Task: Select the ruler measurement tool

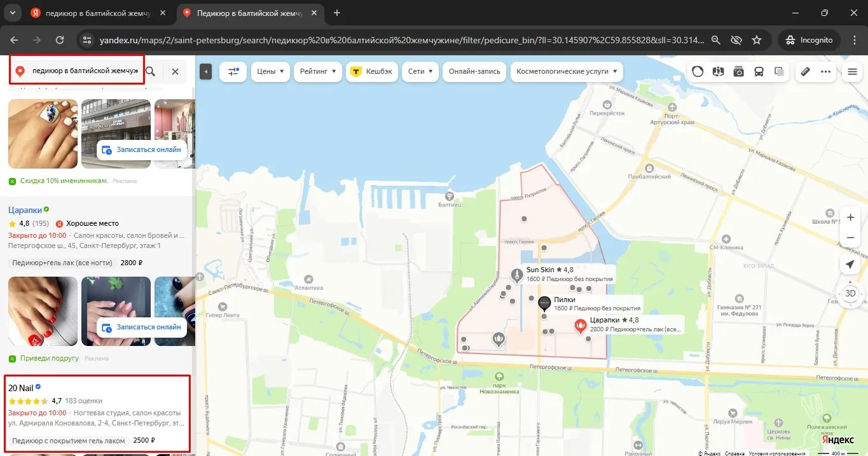Action: (805, 72)
